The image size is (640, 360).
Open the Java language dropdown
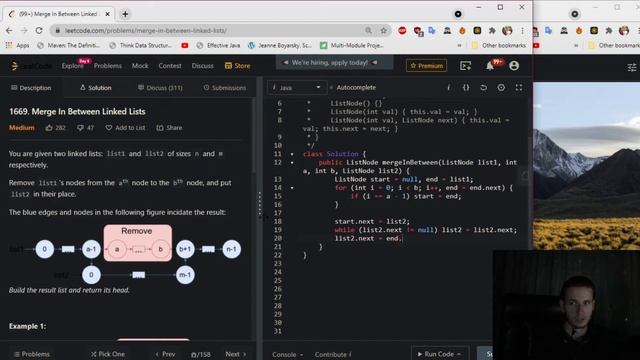[x=296, y=87]
